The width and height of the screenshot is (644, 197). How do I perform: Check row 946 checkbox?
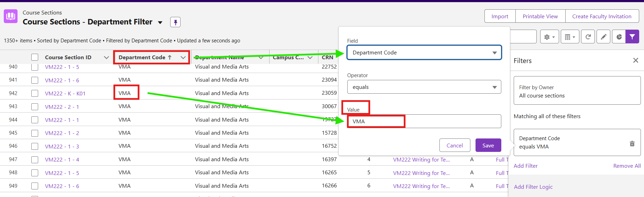35,146
